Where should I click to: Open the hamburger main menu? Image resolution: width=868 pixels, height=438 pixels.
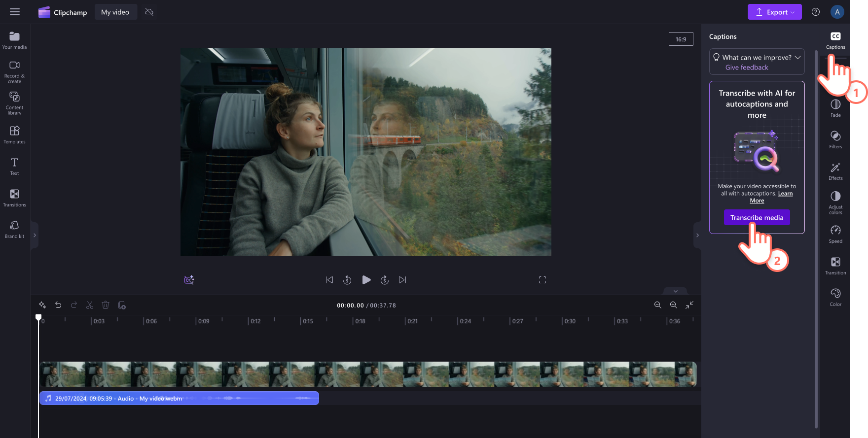(15, 12)
